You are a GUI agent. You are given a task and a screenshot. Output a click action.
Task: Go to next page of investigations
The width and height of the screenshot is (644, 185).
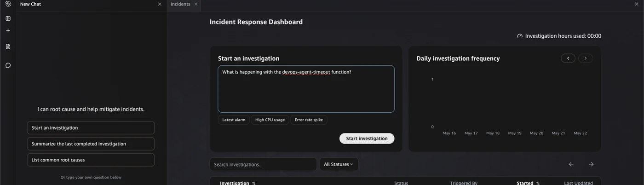[591, 164]
